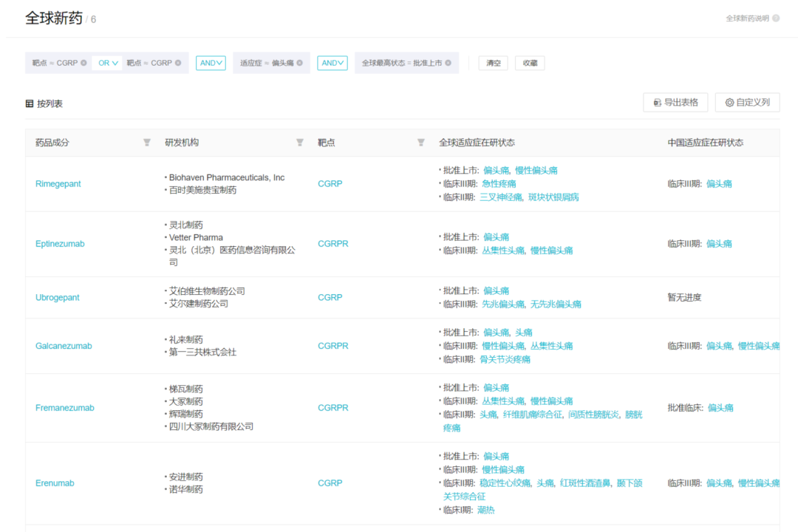Click CGRP target in Rimegepant row
Image resolution: width=798 pixels, height=532 pixels.
click(330, 184)
